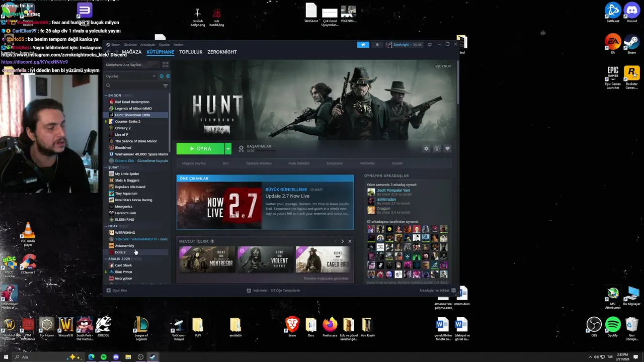Open Battle.net desktop shortcut

point(613,13)
